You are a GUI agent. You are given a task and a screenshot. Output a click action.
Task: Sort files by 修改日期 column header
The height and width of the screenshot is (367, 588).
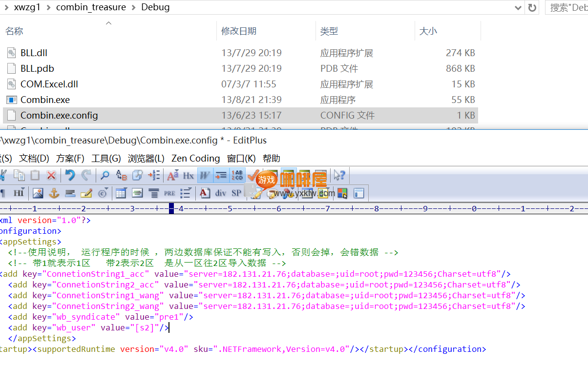coord(239,31)
